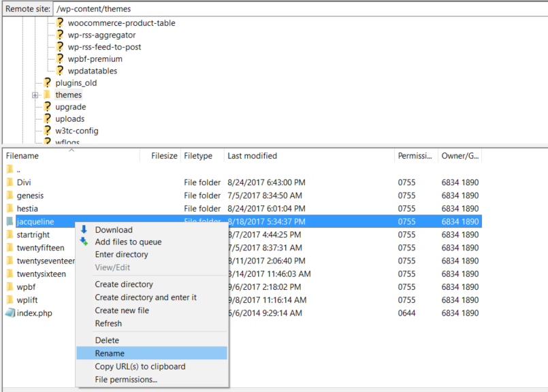Select the woocommerce-product-table tree item

click(x=122, y=23)
